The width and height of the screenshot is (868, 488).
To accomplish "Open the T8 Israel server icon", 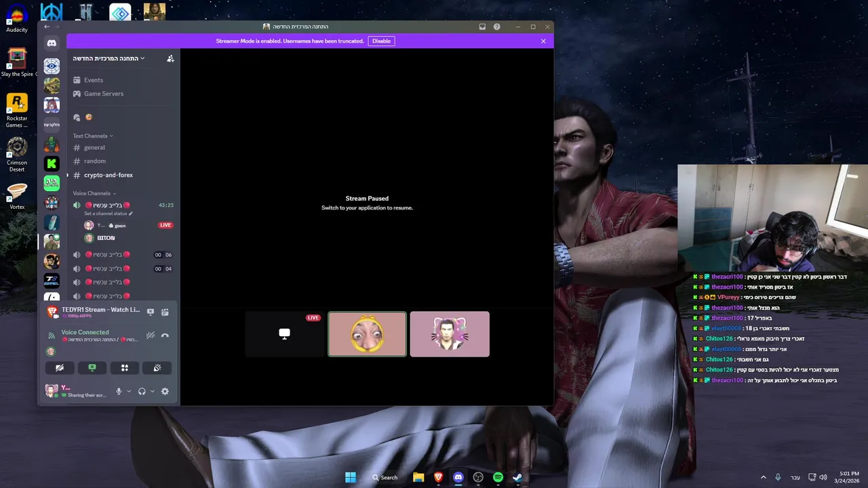I will pos(52,281).
